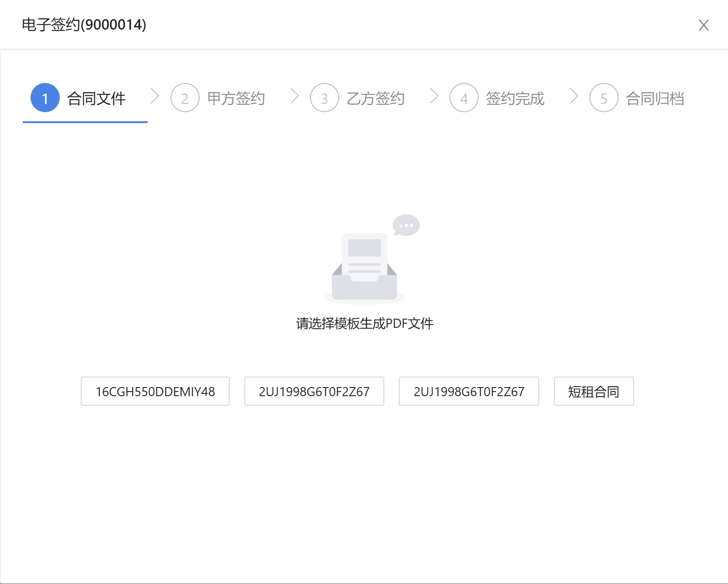The width and height of the screenshot is (728, 584).
Task: Click the step 4 numbered circle
Action: click(464, 98)
